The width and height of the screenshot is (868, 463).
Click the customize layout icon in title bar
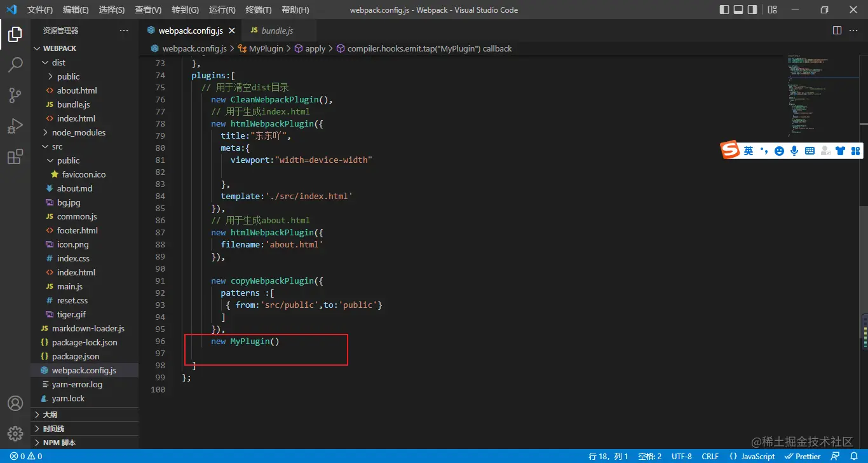[x=772, y=10]
